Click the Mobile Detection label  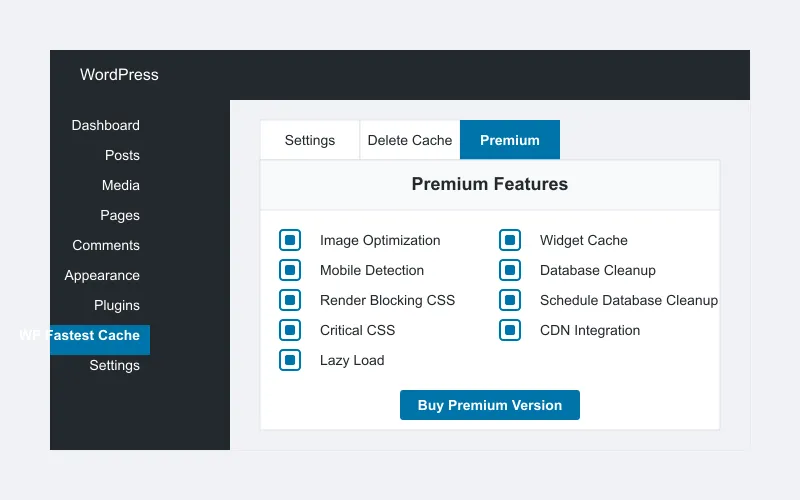[x=372, y=270]
